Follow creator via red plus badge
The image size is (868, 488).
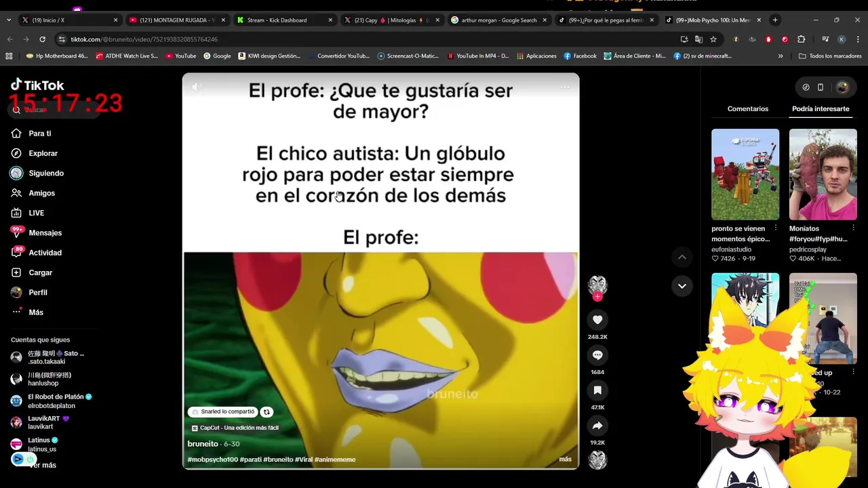[597, 297]
